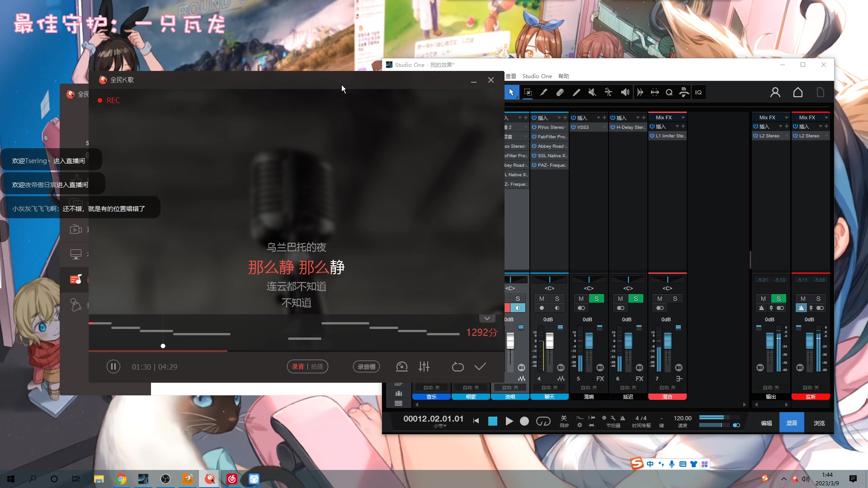
Task: Open the 帮助 menu
Action: point(563,76)
